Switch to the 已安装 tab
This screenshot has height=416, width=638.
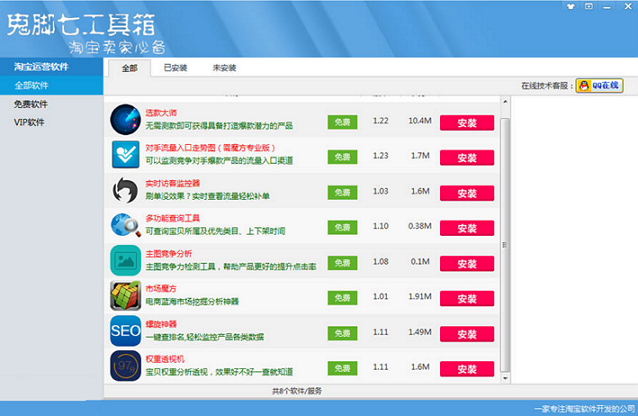tap(175, 68)
